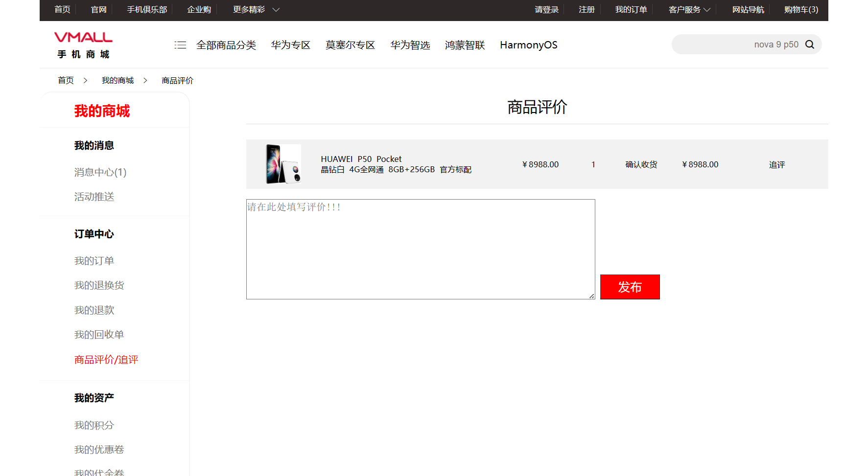Open 我的退换货 in the sidebar
Image resolution: width=868 pixels, height=476 pixels.
[99, 285]
